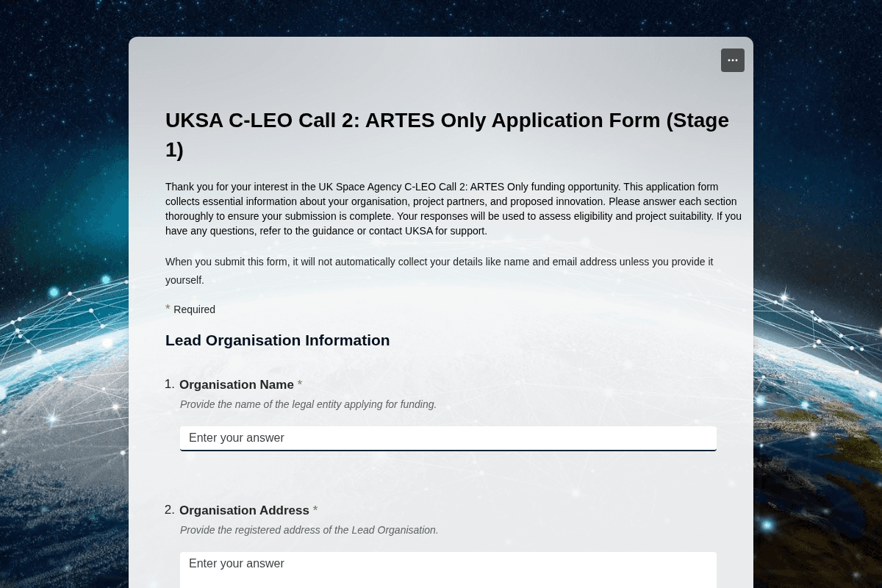Click the asterisk next to Organisation Address

click(x=315, y=509)
